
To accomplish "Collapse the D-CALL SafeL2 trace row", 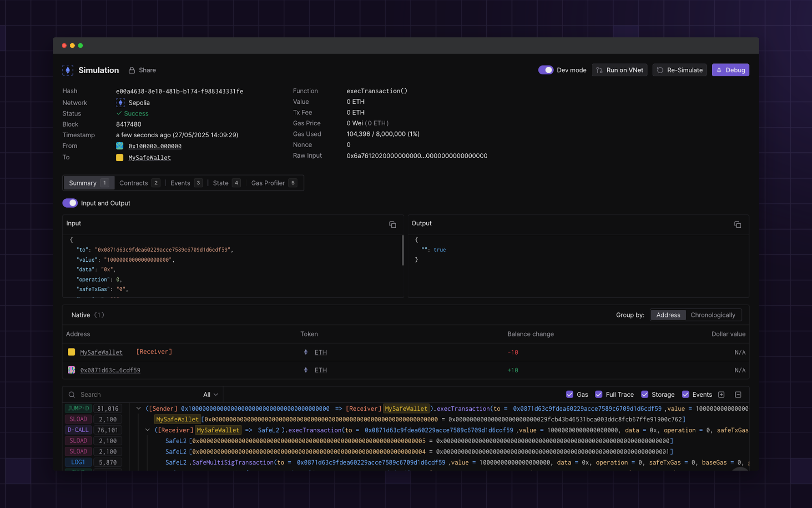I will 147,430.
